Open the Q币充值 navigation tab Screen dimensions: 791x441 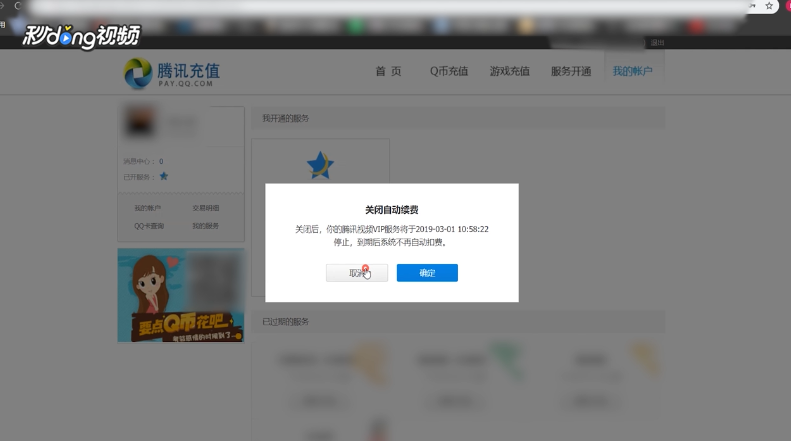click(448, 71)
